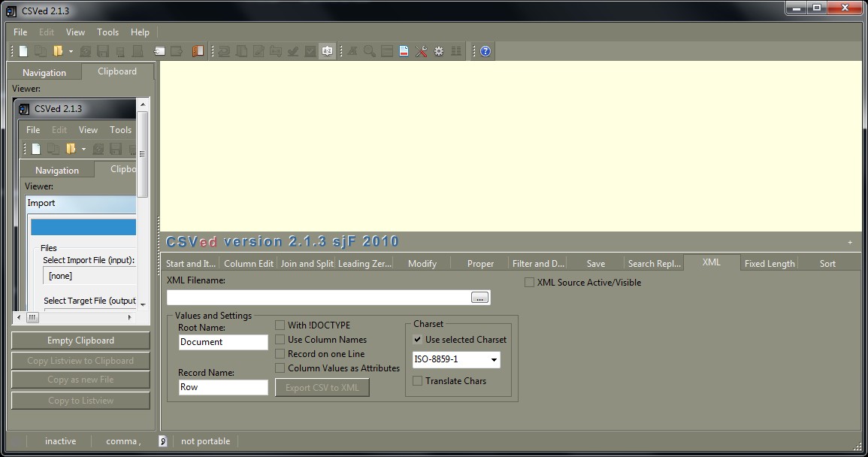Click the status bar encoding icon
Viewport: 868px width, 457px height.
coord(163,441)
